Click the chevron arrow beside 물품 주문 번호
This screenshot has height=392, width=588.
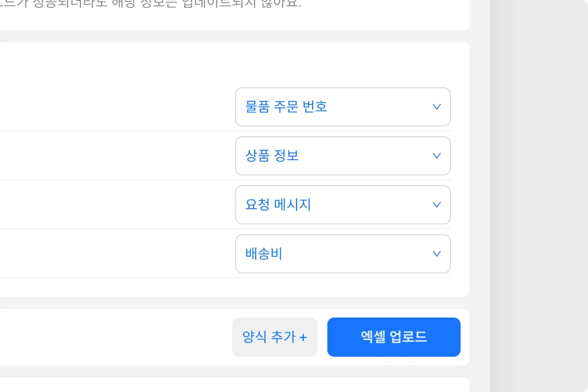tap(437, 107)
